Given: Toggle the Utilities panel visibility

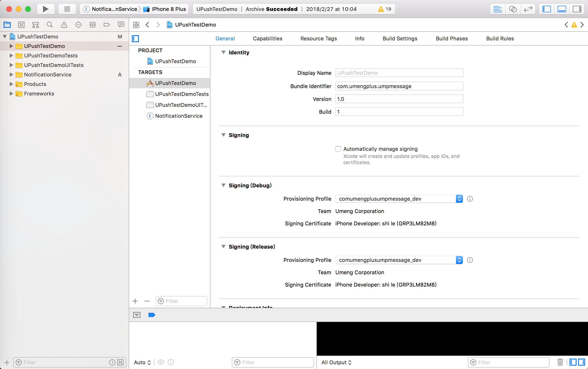Looking at the screenshot, I should point(577,9).
